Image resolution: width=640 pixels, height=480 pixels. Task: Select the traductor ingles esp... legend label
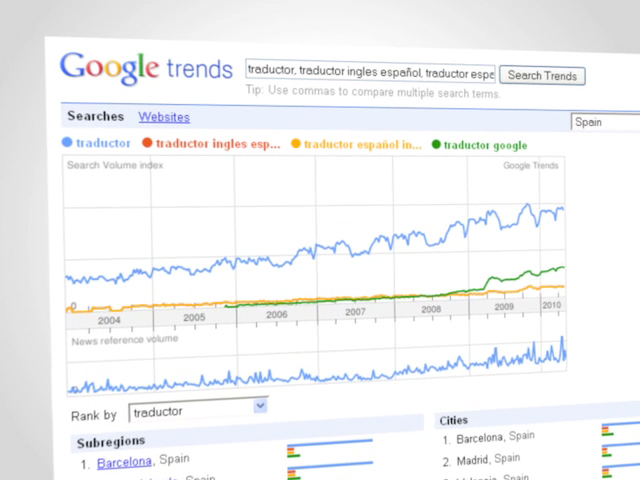coord(218,144)
